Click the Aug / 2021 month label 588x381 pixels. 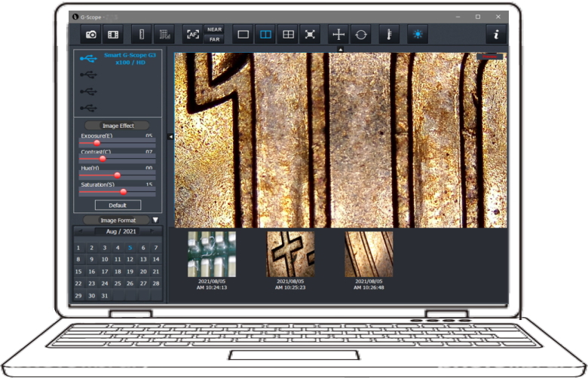click(x=121, y=231)
